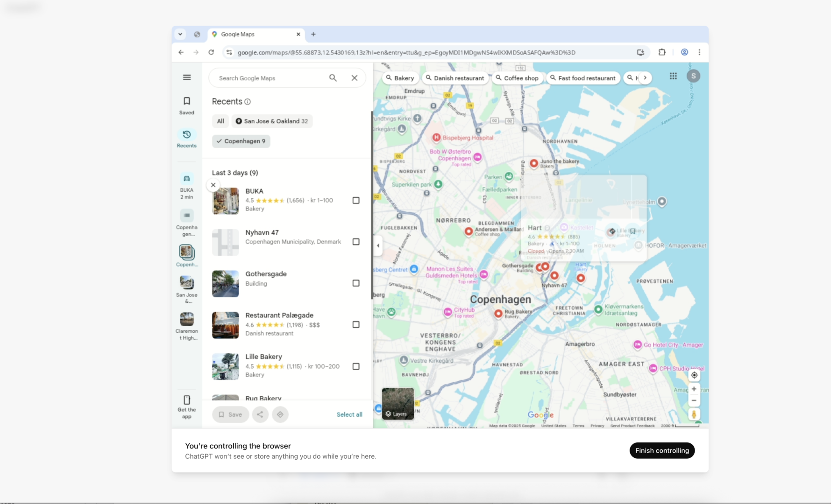Click the Terms link in map footer

coord(578,426)
